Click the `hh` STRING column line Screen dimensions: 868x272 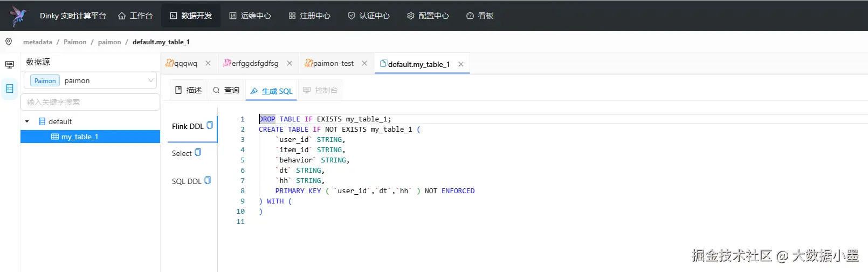tap(300, 180)
